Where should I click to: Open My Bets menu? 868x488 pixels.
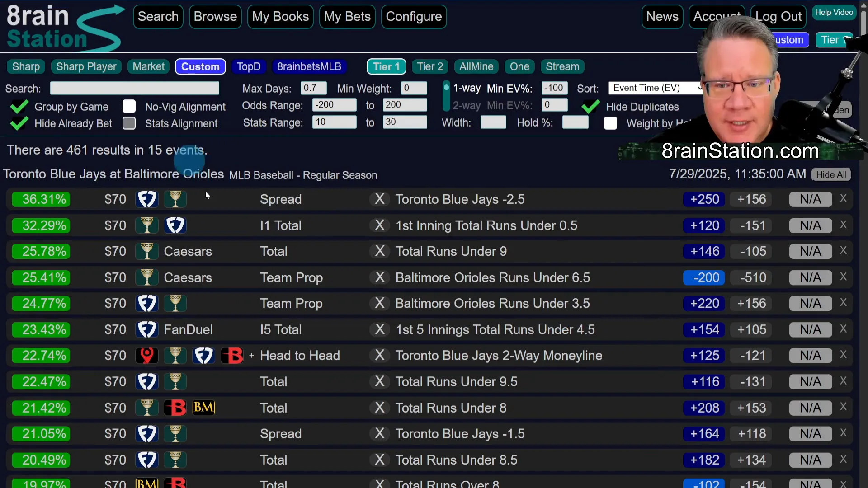(347, 17)
